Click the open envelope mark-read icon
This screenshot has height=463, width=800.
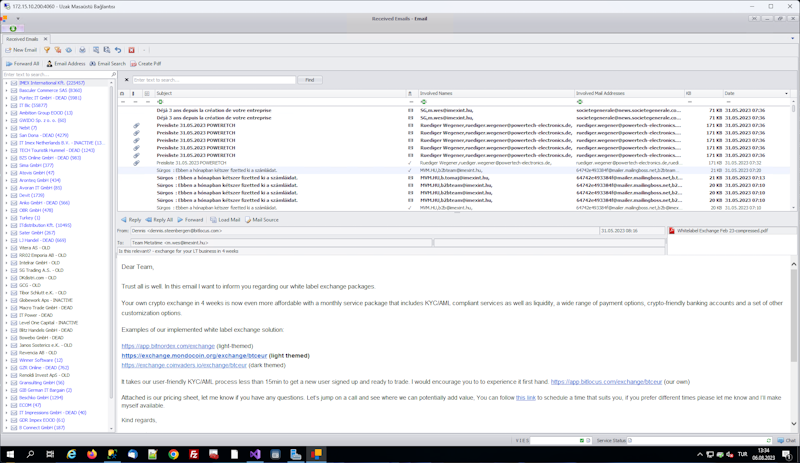click(x=82, y=50)
